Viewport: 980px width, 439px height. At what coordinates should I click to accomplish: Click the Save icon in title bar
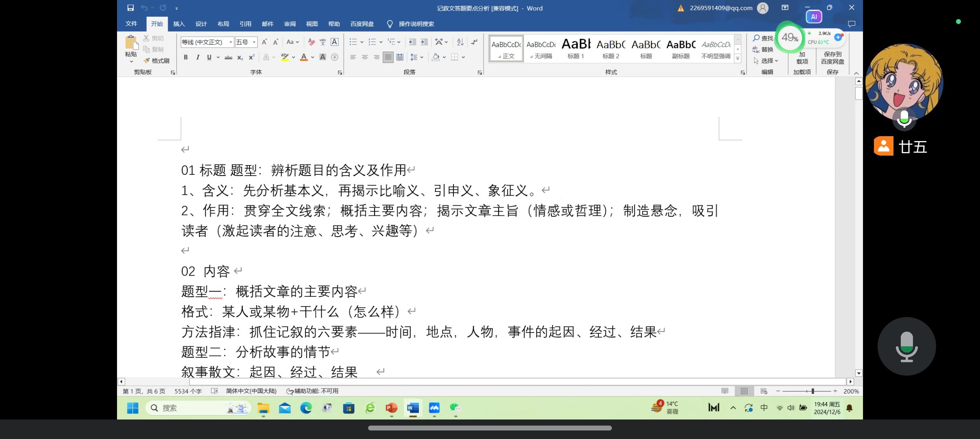130,8
